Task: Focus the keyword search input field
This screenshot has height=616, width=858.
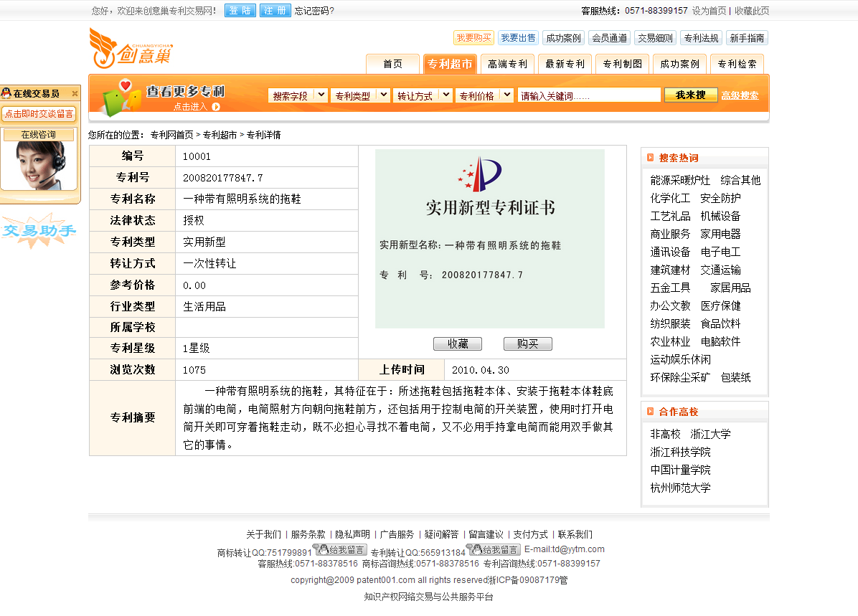Action: pos(588,95)
